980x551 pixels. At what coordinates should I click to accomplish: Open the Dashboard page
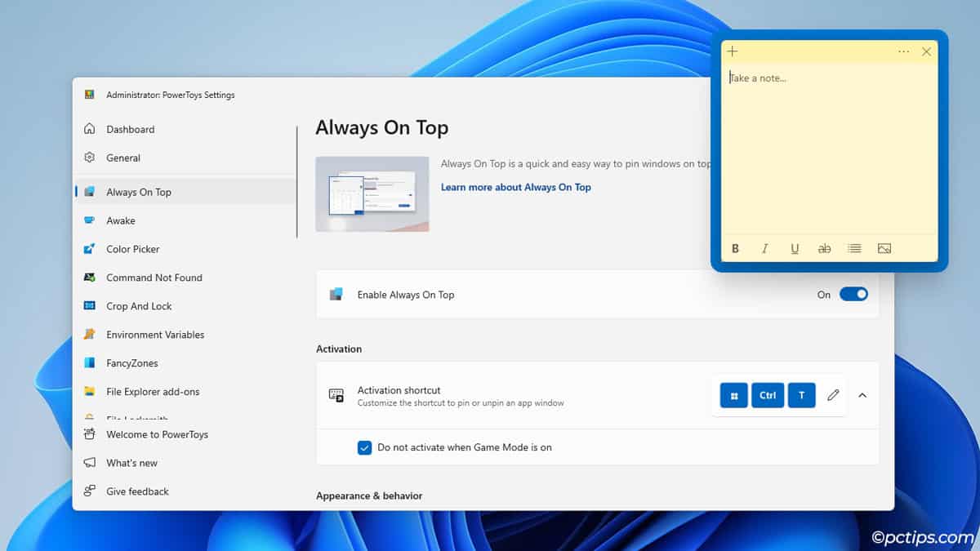point(130,129)
